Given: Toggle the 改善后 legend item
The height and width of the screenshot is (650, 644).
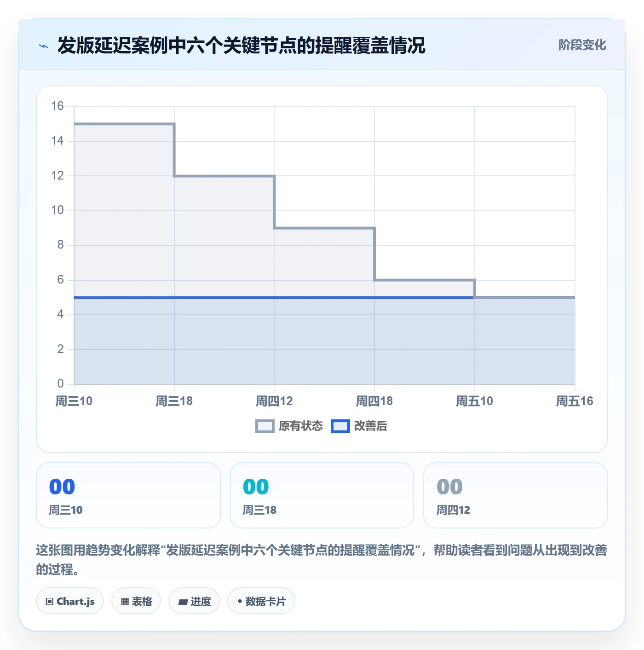Looking at the screenshot, I should tap(359, 426).
